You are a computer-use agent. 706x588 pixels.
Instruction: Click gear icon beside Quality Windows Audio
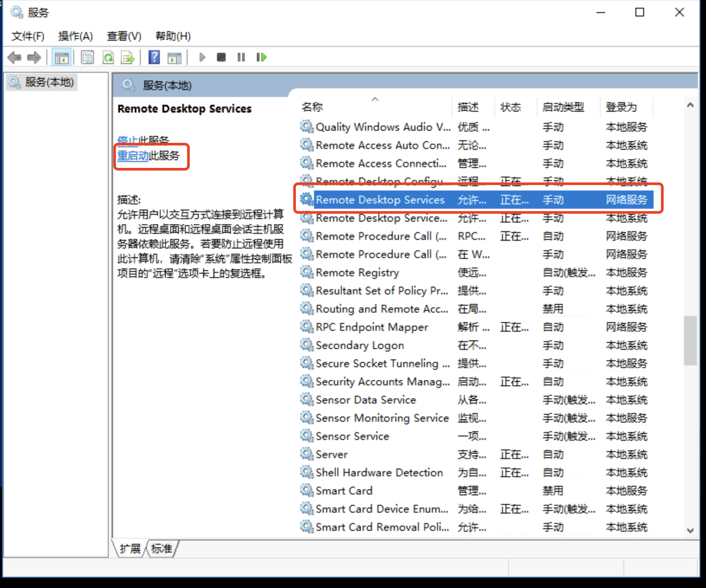click(x=307, y=127)
